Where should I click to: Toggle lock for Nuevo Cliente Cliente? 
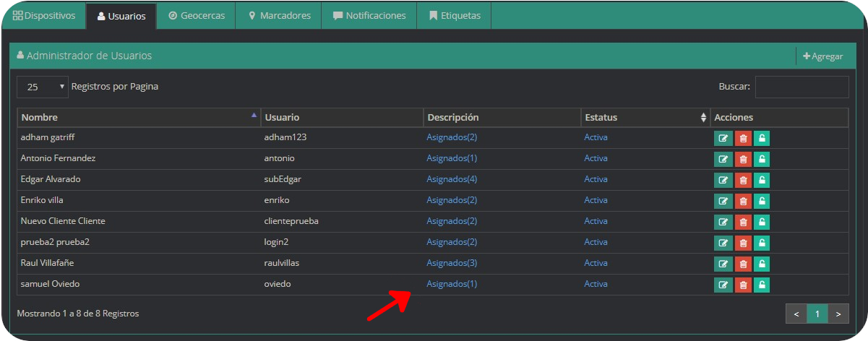point(762,222)
